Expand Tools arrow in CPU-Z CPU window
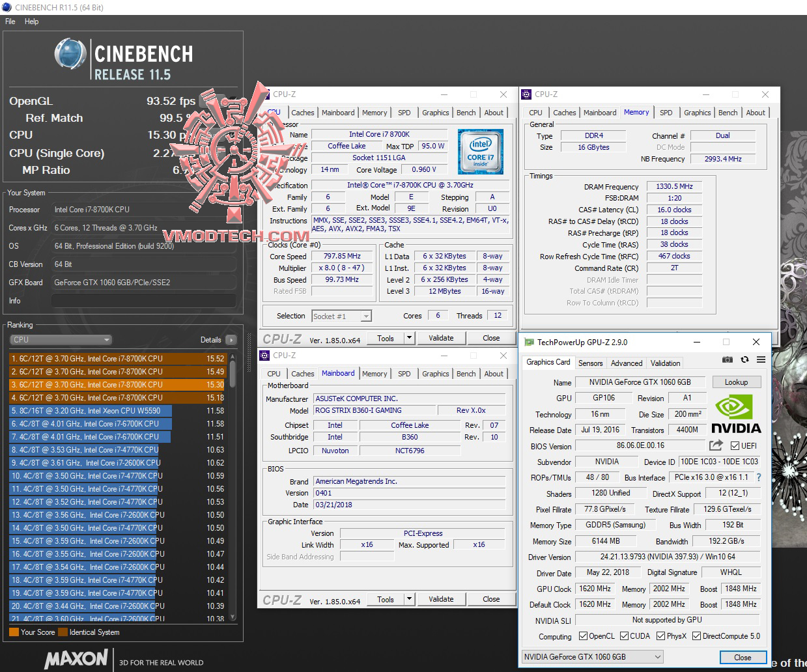Image resolution: width=807 pixels, height=672 pixels. [x=409, y=338]
